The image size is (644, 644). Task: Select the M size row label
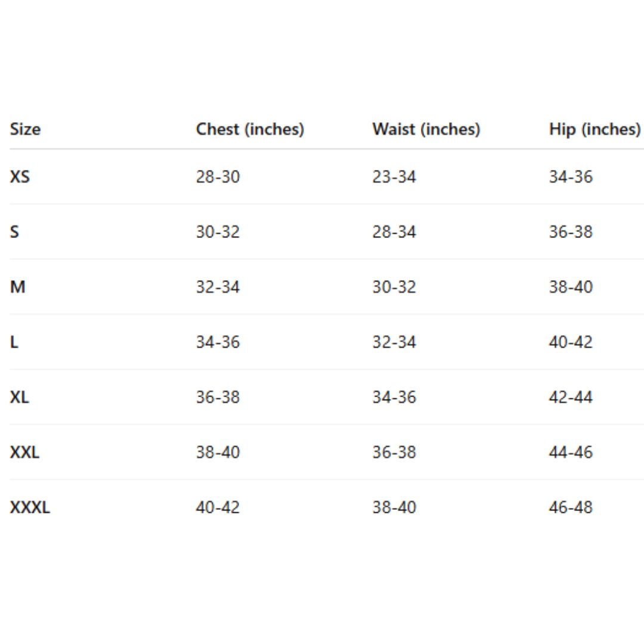pos(18,287)
